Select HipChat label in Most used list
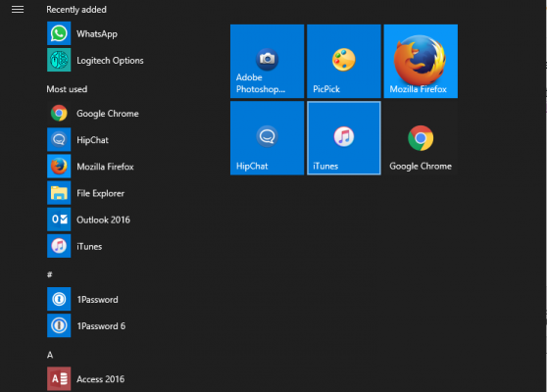Viewport: 547px width, 392px height. click(92, 140)
